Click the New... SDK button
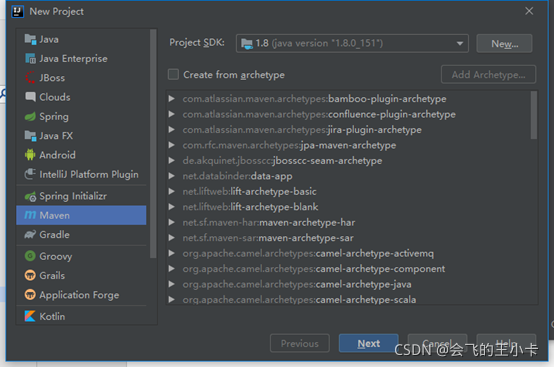554x367 pixels. click(504, 44)
